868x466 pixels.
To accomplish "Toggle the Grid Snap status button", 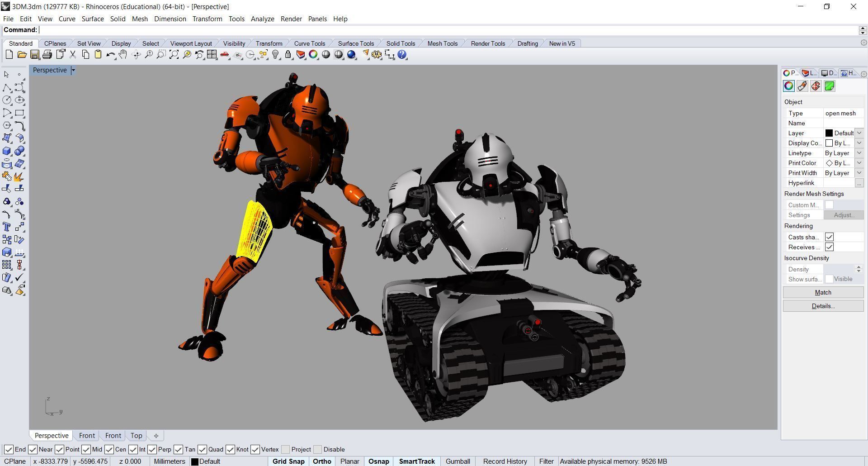I will pyautogui.click(x=288, y=461).
